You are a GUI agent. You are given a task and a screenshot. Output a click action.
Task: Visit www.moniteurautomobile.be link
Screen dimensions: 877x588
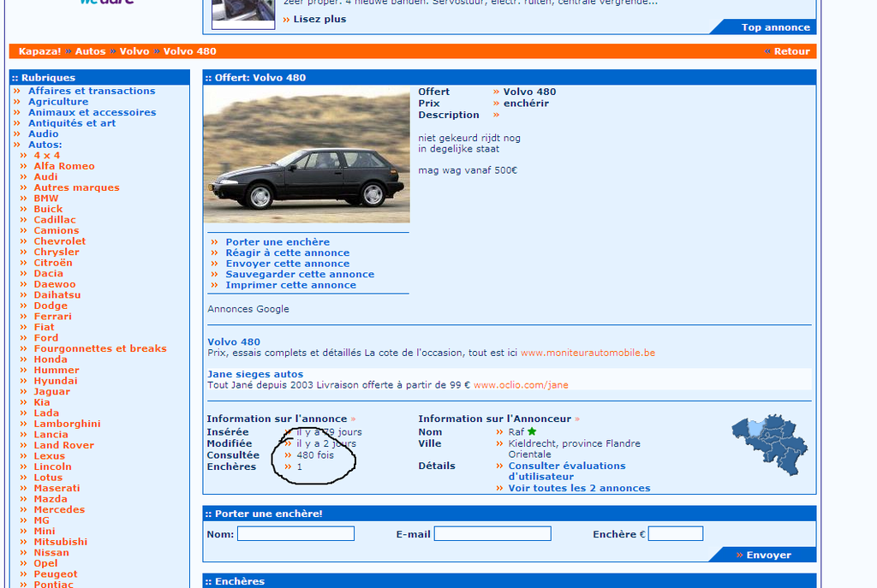pos(588,353)
